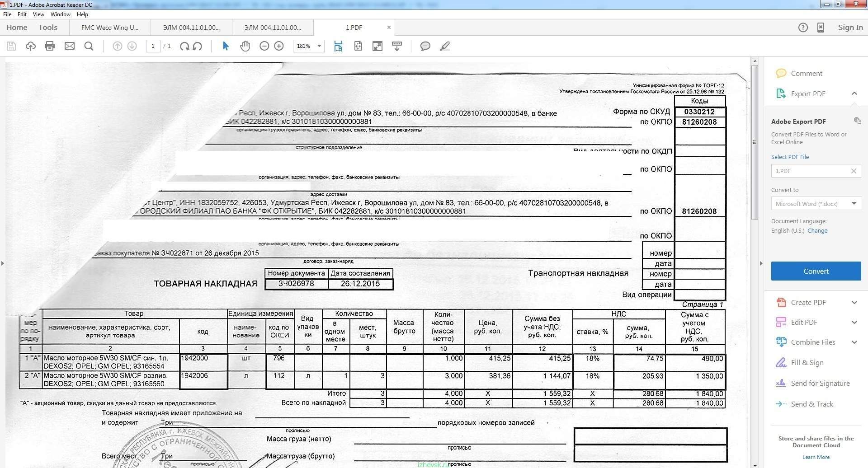Open the Window menu
The image size is (868, 468).
click(x=61, y=14)
